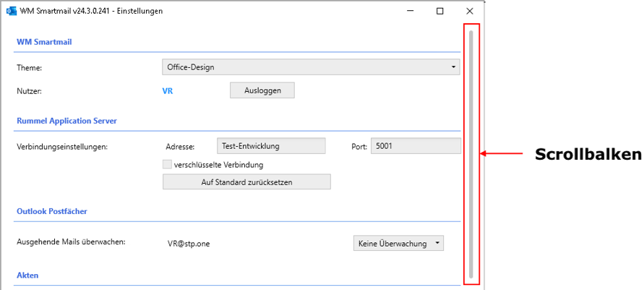Select the VR user name link
Screen dimensions: 644x290
pos(168,91)
